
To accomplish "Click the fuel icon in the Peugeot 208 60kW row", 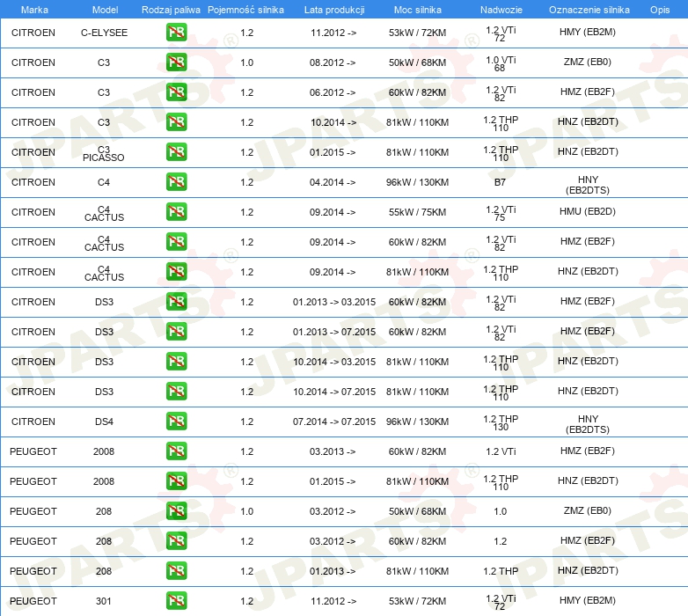I will tap(176, 540).
